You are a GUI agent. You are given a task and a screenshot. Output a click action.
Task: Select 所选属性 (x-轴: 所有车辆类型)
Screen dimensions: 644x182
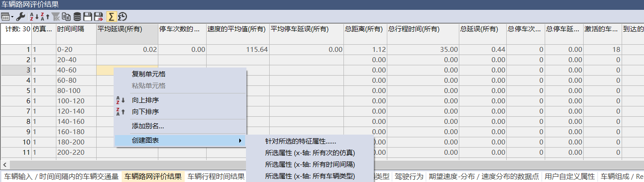[309, 176]
